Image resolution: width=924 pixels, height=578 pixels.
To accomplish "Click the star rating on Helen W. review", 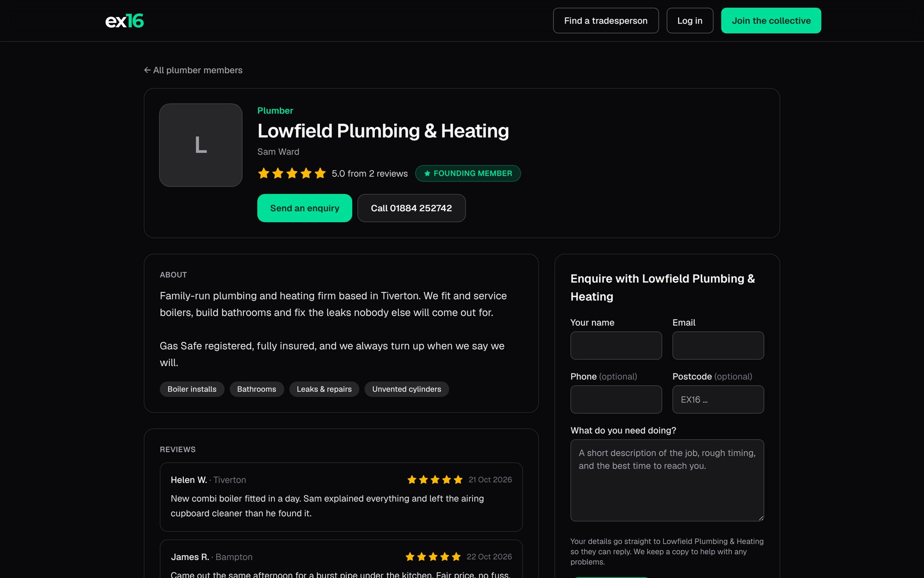I will [435, 479].
